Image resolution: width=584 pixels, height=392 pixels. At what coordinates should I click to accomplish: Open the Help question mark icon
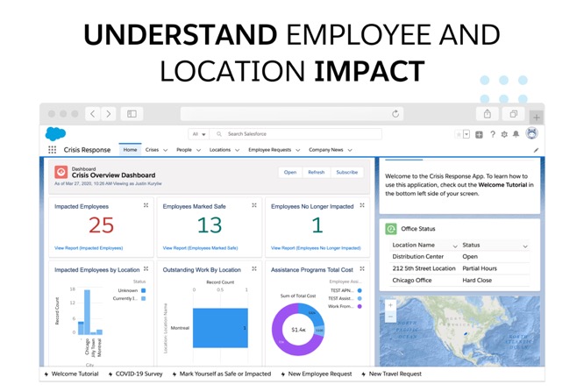pos(493,134)
